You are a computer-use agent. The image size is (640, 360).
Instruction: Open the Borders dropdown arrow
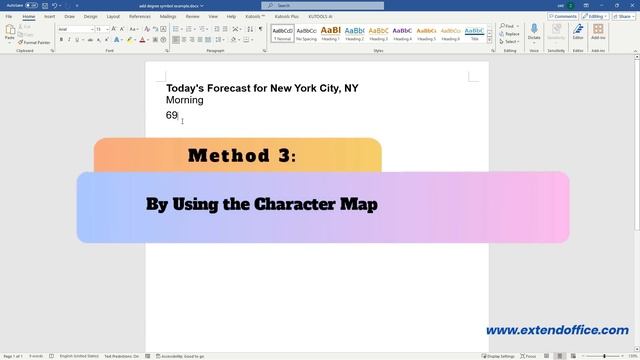pos(252,40)
